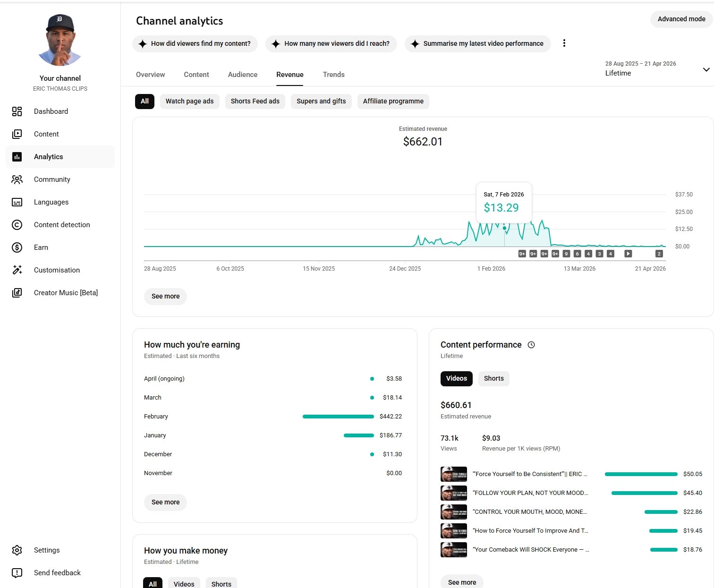Viewport: 714px width, 588px height.
Task: Open Languages subtitles icon
Action: (17, 202)
